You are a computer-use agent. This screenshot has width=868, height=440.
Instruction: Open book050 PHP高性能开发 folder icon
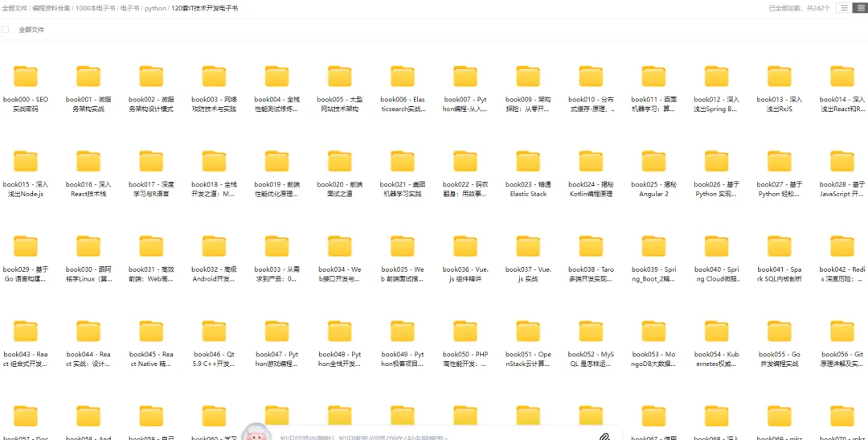pyautogui.click(x=465, y=331)
